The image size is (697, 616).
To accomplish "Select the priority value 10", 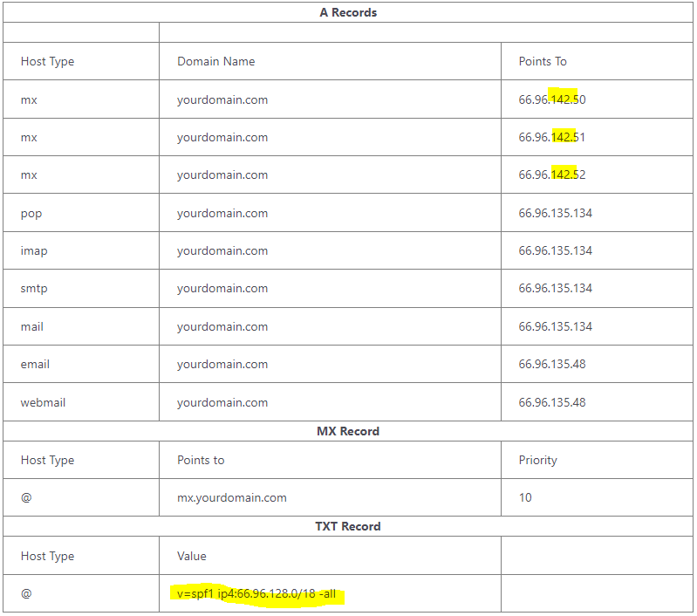I will tap(525, 497).
